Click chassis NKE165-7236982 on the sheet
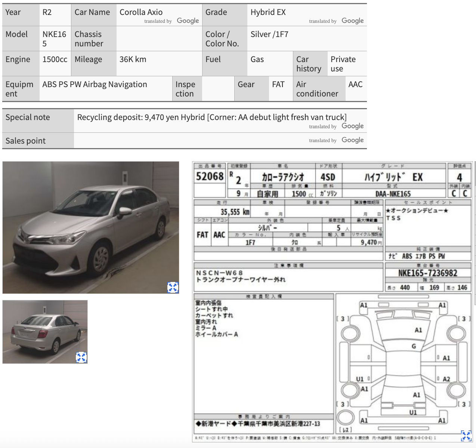This screenshot has height=448, width=476. coord(427,273)
